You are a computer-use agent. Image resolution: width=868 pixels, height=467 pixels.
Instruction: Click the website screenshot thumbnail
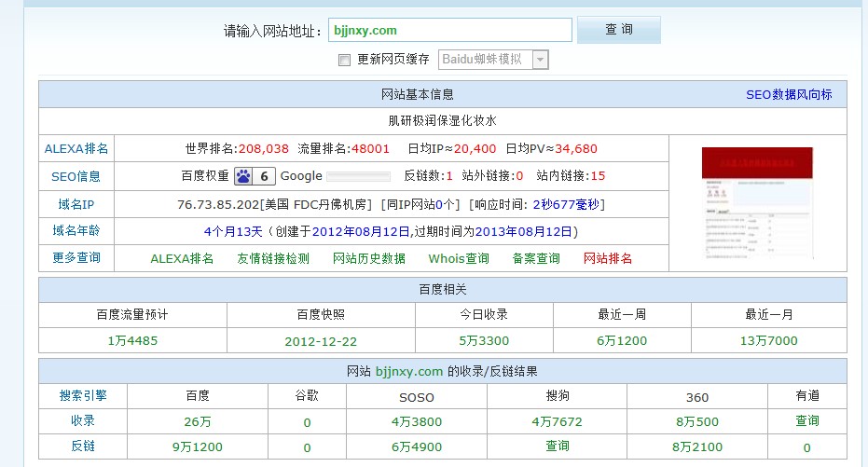pyautogui.click(x=757, y=203)
